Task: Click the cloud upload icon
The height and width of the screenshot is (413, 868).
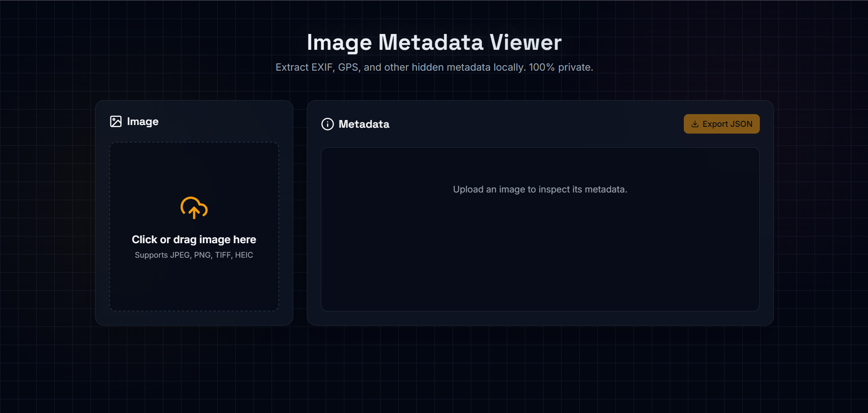Action: click(x=194, y=208)
